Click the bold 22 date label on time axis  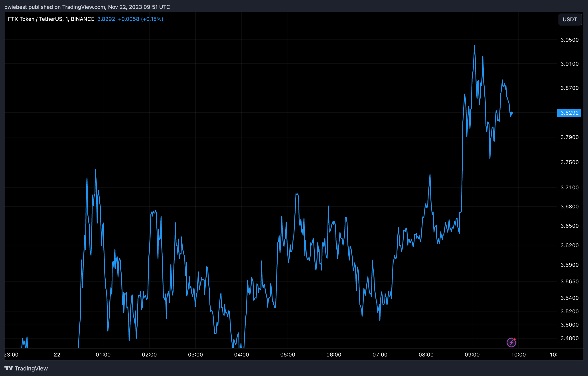pos(57,354)
